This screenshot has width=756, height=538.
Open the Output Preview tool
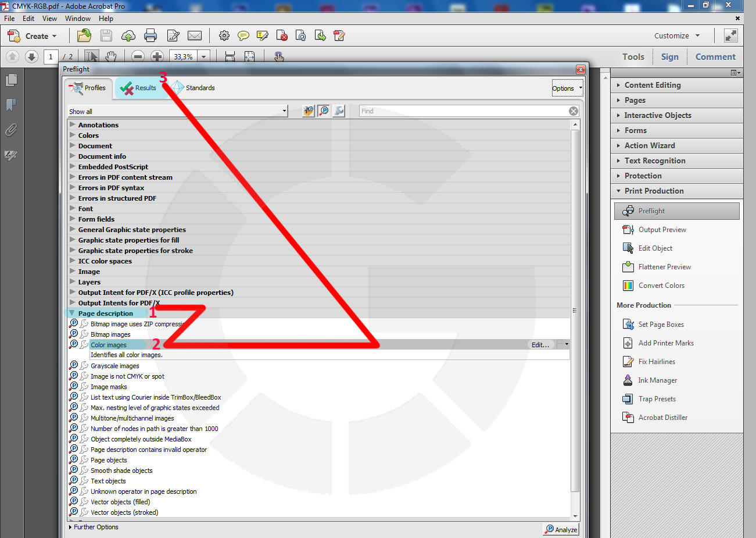point(662,230)
